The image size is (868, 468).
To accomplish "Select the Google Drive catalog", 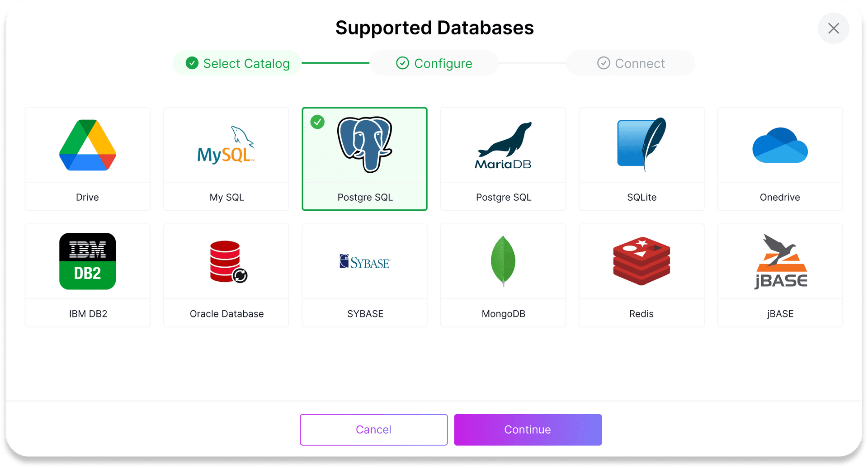I will click(87, 146).
